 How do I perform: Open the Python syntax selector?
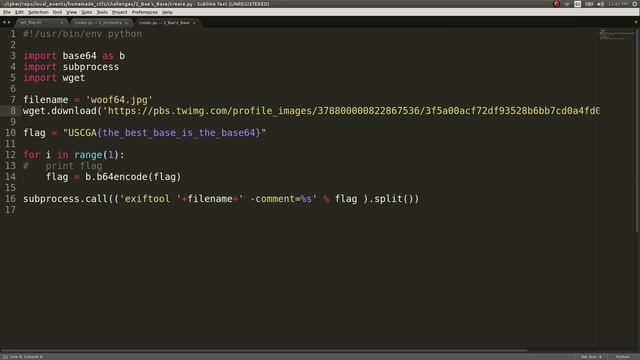[x=622, y=357]
